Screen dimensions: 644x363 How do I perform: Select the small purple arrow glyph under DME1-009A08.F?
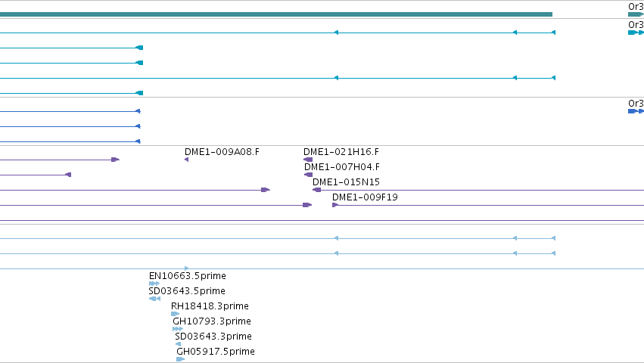tap(186, 160)
